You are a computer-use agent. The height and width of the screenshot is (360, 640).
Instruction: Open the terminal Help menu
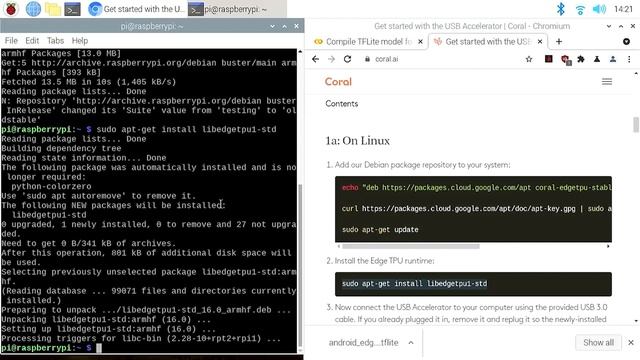80,40
